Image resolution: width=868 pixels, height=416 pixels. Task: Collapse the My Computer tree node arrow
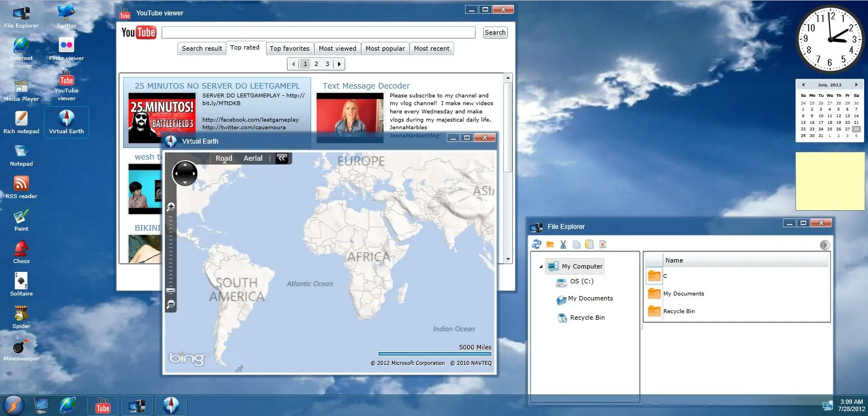(x=540, y=267)
